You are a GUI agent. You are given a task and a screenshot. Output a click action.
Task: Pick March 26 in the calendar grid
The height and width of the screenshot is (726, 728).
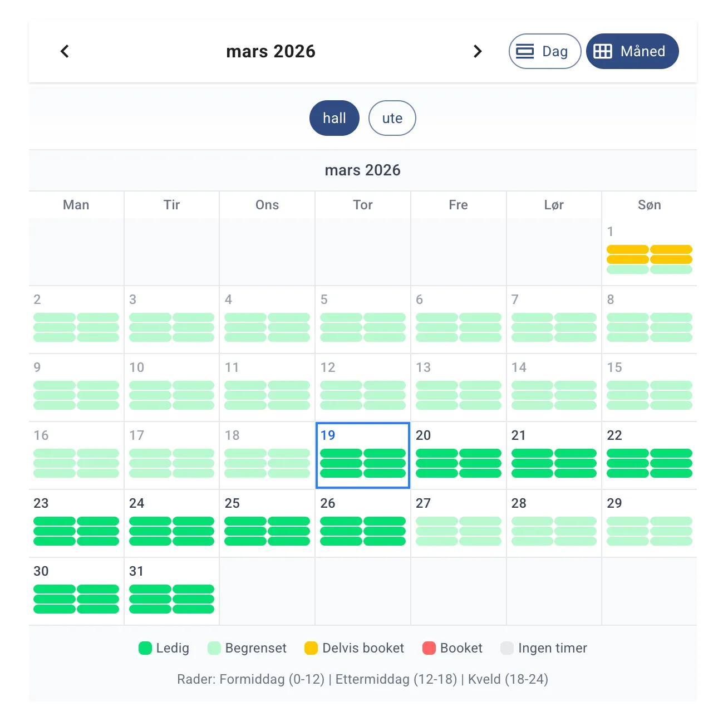pos(363,523)
